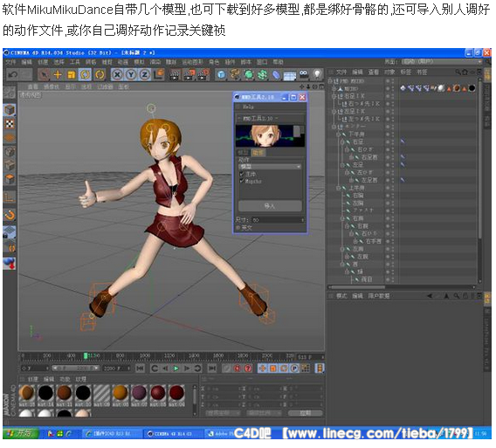Click the Enable Snap magnet icon
496x448 pixels.
click(10, 216)
